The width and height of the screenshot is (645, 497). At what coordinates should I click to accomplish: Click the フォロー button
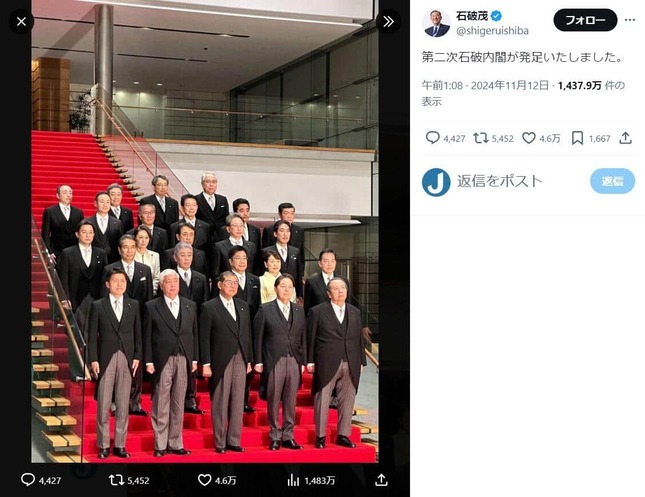(585, 20)
